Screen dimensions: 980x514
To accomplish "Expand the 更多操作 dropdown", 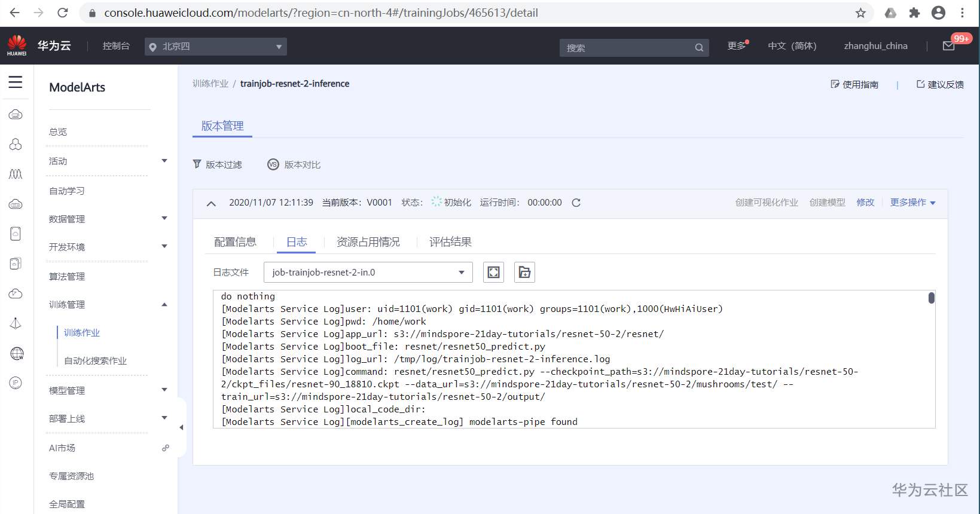I will coord(912,203).
